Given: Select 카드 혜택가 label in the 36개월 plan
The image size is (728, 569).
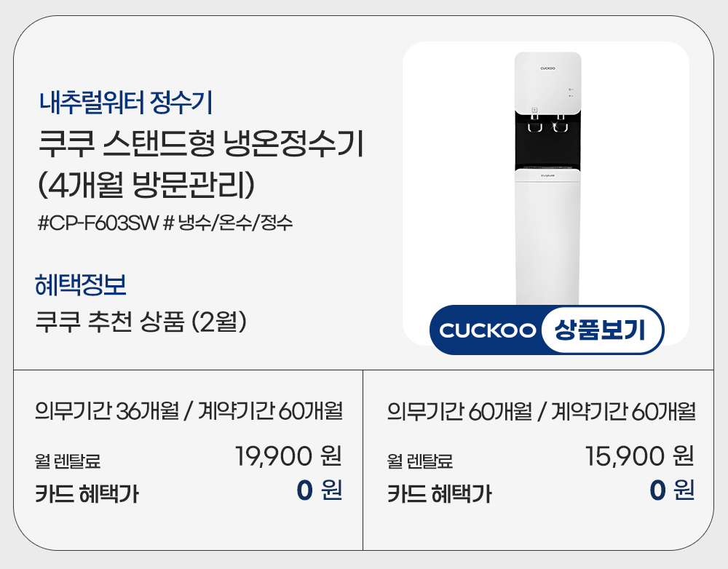Looking at the screenshot, I should click(x=87, y=494).
